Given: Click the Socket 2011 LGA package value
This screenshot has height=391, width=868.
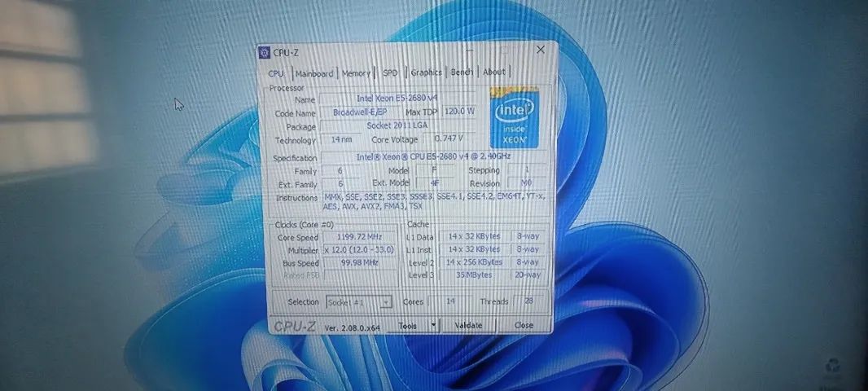Looking at the screenshot, I should 397,125.
